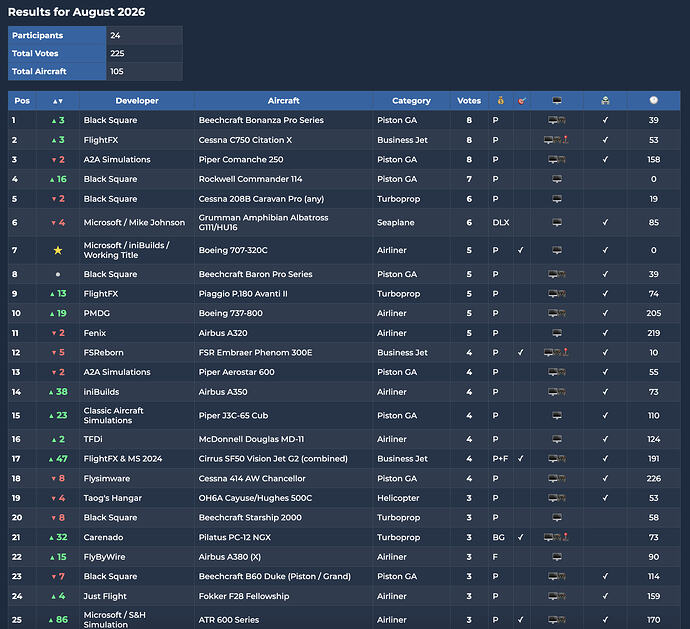Click the Carenado developer name
Viewport: 690px width, 629px height.
pyautogui.click(x=103, y=537)
